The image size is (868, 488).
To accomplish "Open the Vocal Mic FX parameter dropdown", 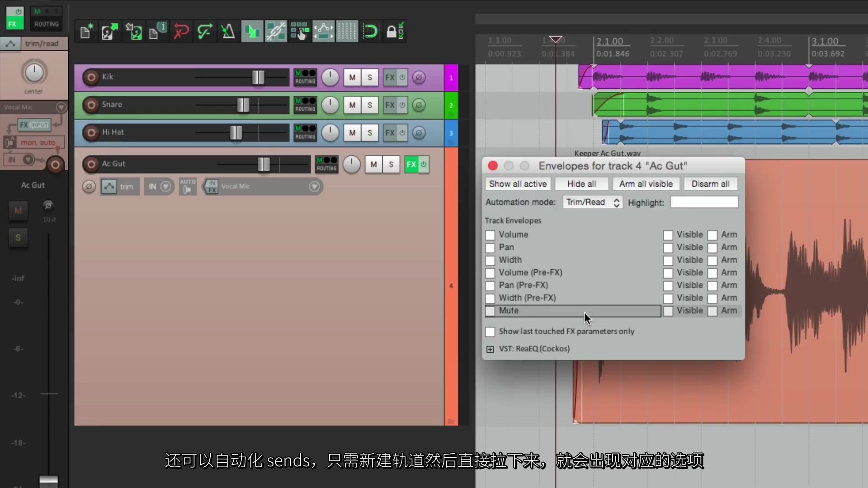I will (x=314, y=186).
